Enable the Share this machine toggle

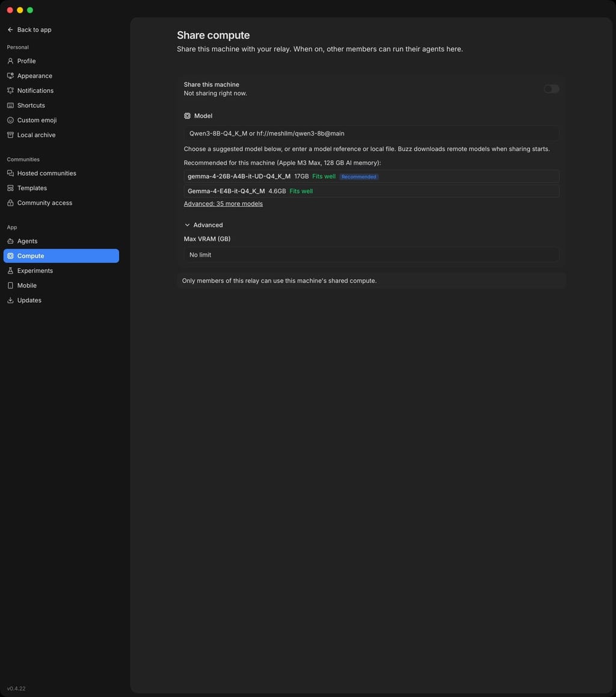551,89
